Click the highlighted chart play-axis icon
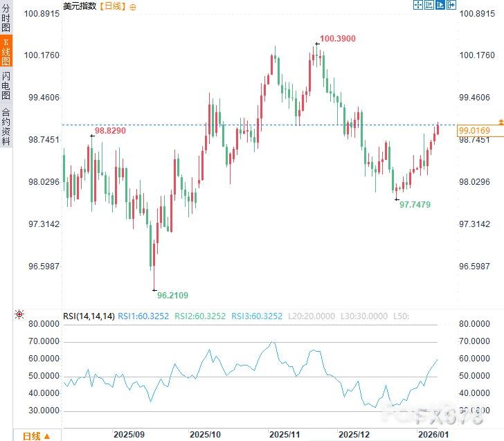This screenshot has height=441, width=504. (x=440, y=5)
